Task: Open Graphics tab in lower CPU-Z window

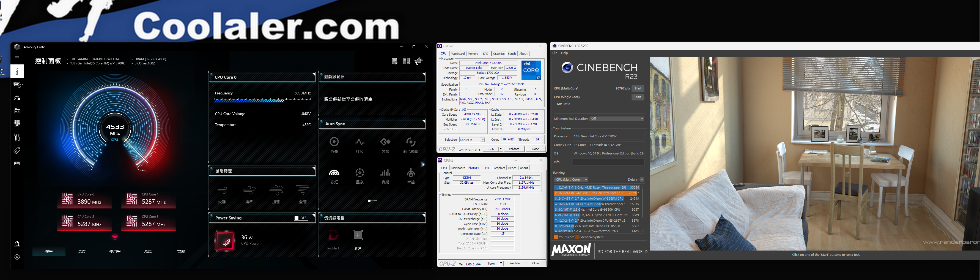Action: coord(499,168)
